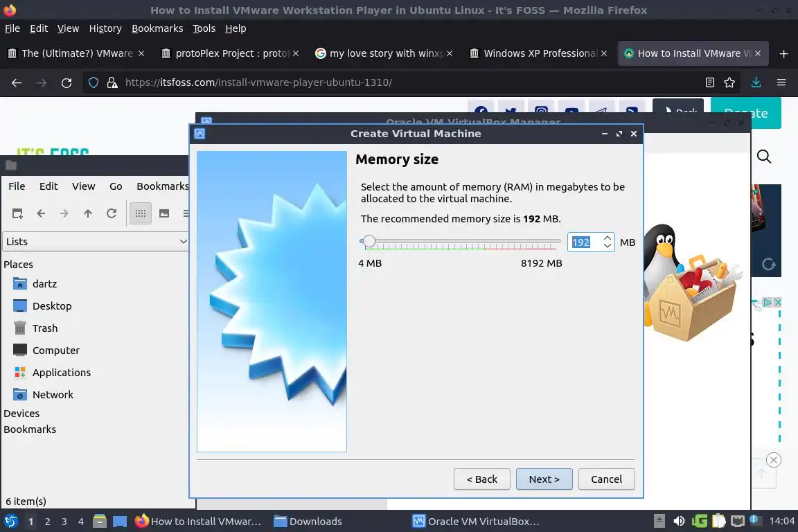
Task: Click the Next button in wizard
Action: (x=544, y=479)
